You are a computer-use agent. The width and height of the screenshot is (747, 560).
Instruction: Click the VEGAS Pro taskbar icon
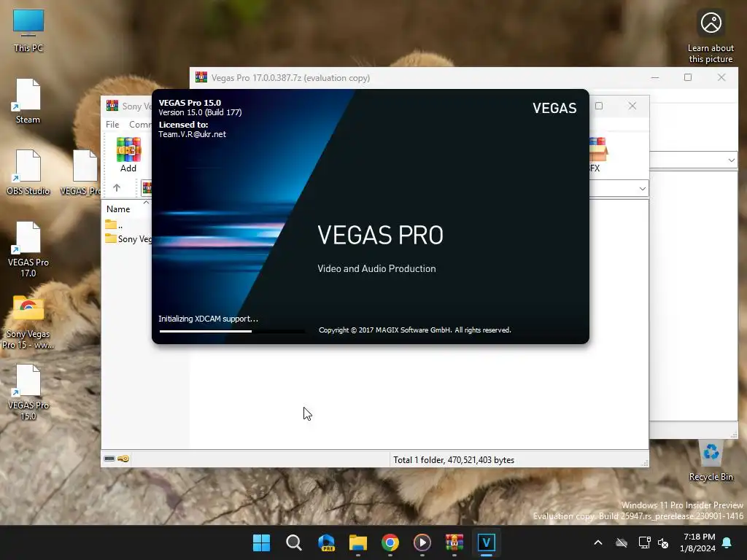point(486,542)
